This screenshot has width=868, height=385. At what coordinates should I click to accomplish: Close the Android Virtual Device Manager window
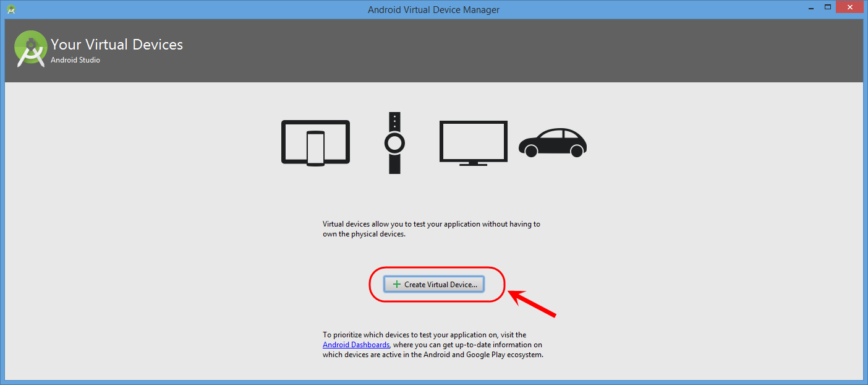tap(850, 7)
